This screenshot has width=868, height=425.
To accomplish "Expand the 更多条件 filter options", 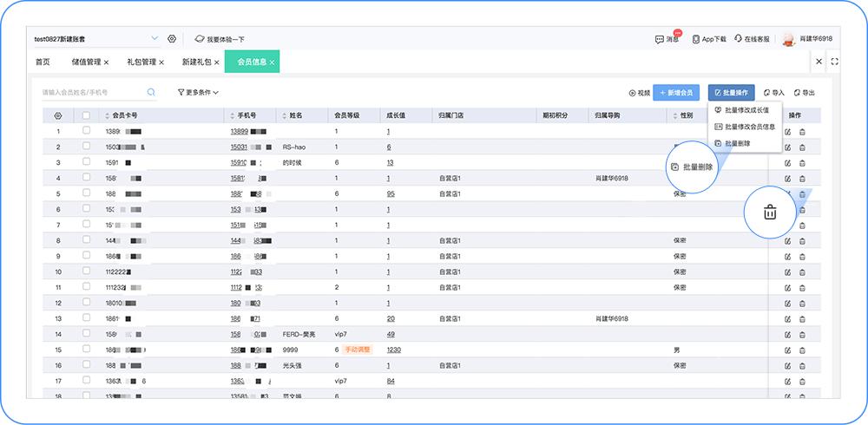I will click(198, 93).
